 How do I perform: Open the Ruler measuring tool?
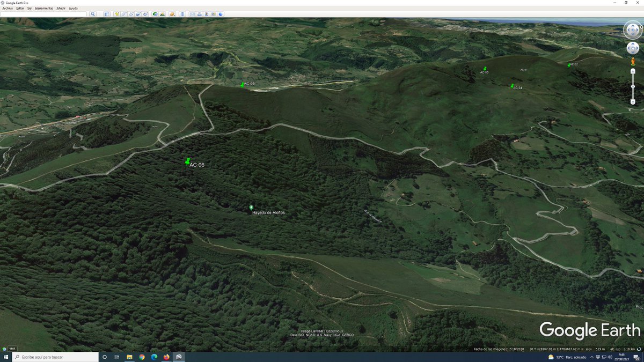click(182, 14)
